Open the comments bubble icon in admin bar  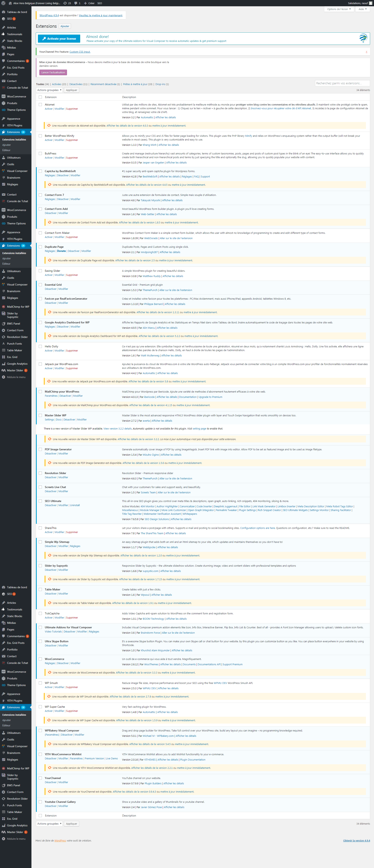[77, 3]
